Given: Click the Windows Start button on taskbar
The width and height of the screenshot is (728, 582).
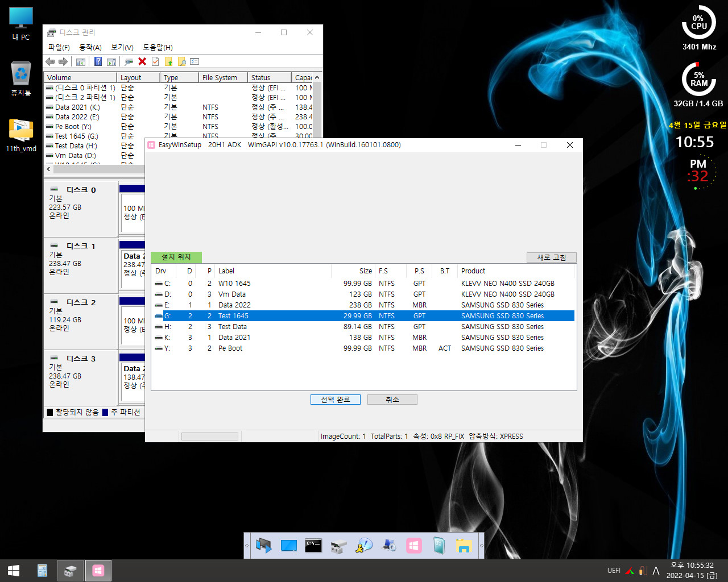Looking at the screenshot, I should pos(14,571).
